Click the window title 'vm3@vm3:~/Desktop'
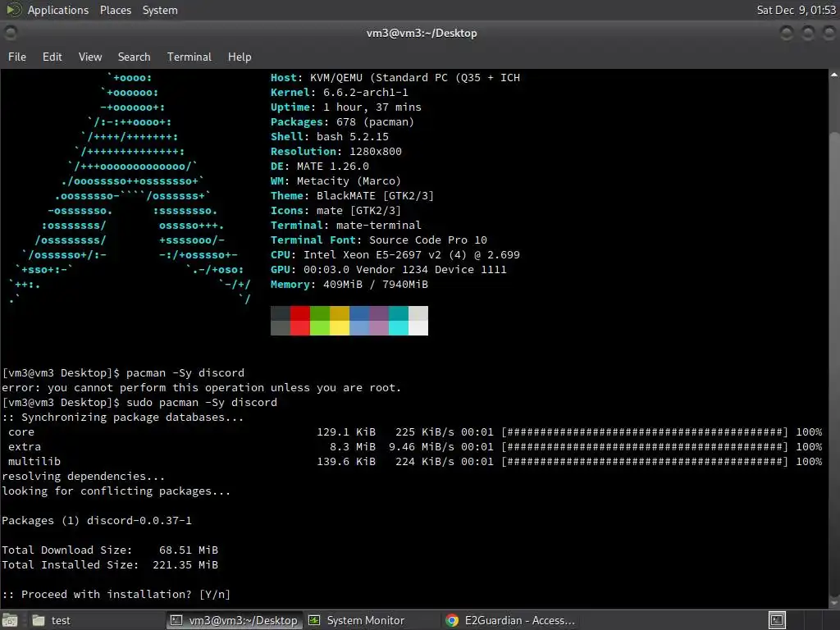Screen dimensions: 840x630 pyautogui.click(x=422, y=33)
